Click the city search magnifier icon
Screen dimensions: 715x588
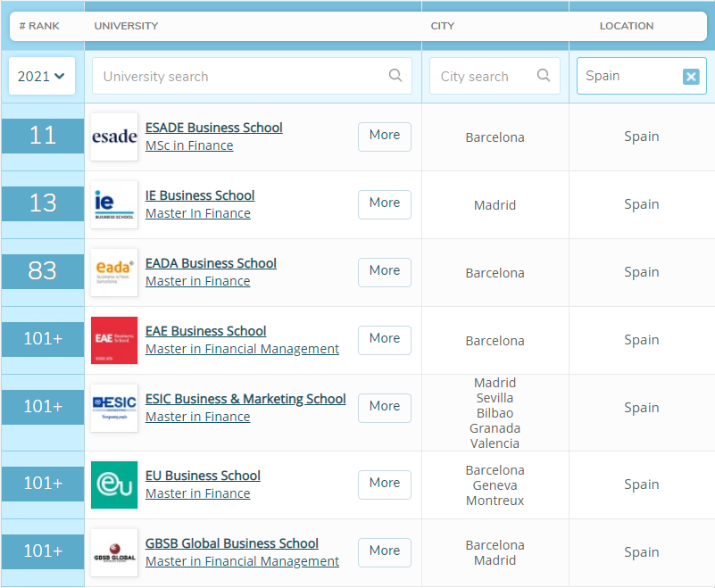click(543, 75)
